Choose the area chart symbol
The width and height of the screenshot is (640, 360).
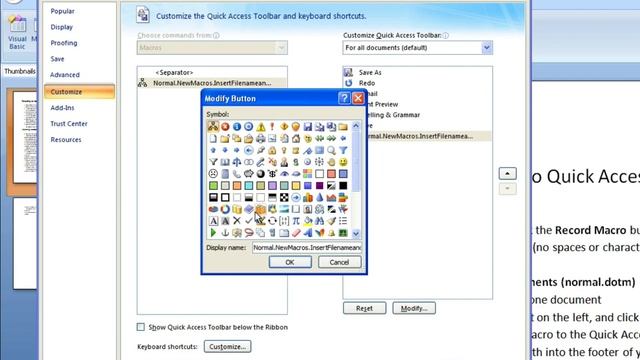(331, 198)
